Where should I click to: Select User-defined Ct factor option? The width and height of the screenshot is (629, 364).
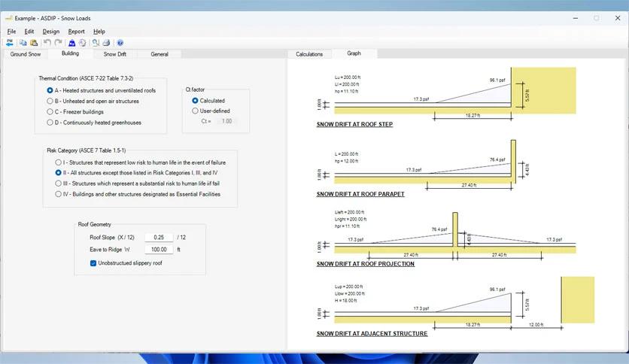(x=196, y=111)
